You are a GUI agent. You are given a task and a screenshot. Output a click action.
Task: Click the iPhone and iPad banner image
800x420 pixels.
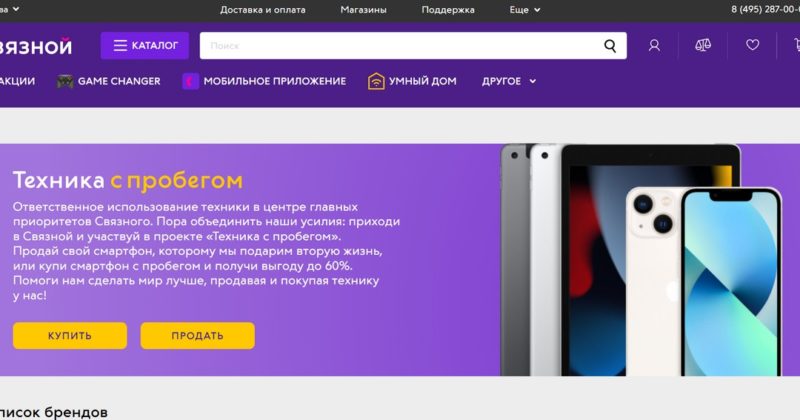click(x=640, y=260)
